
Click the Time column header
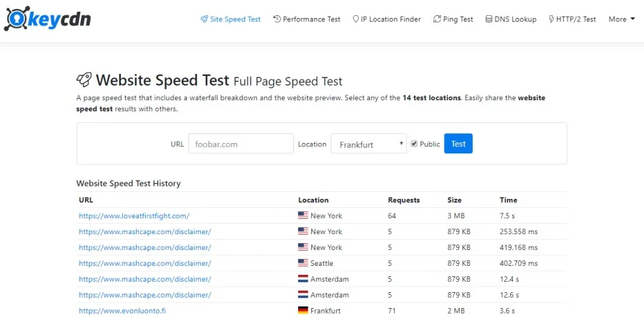click(509, 200)
